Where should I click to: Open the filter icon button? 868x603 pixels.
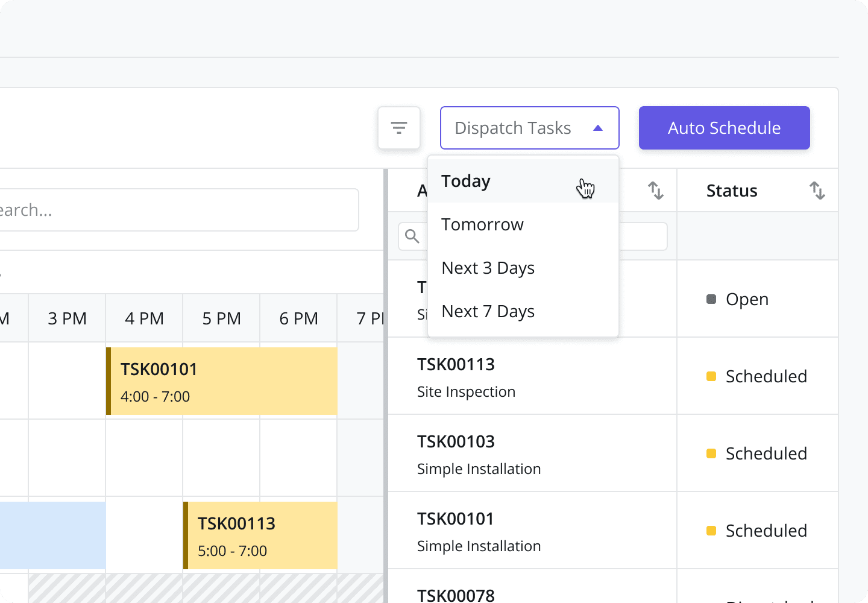(x=399, y=128)
